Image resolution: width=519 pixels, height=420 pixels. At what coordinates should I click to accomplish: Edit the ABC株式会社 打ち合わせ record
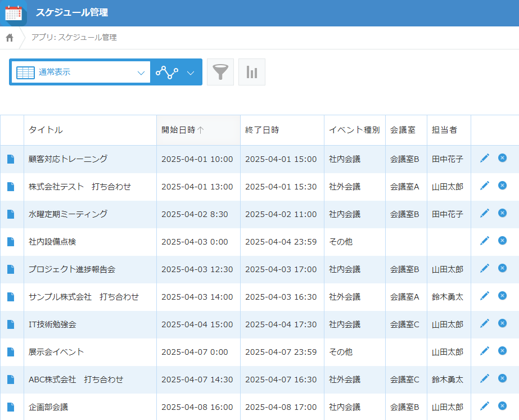[x=485, y=378]
